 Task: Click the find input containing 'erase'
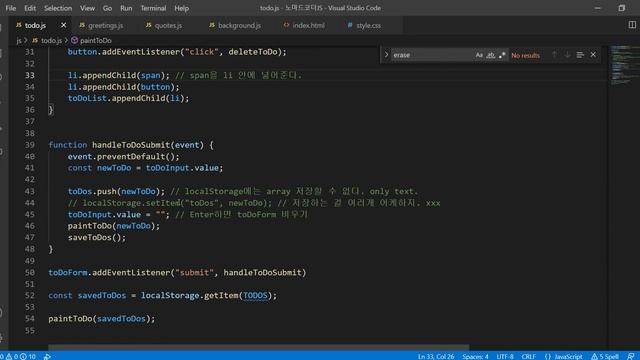pos(433,55)
